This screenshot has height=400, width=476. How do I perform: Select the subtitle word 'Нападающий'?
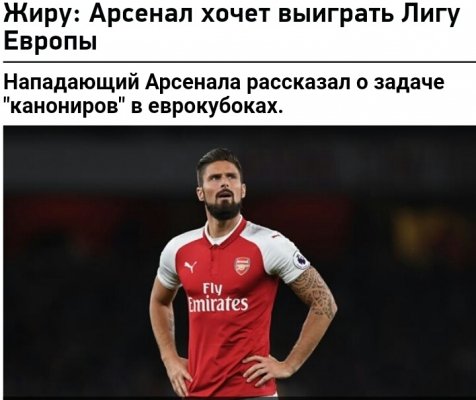coord(71,83)
